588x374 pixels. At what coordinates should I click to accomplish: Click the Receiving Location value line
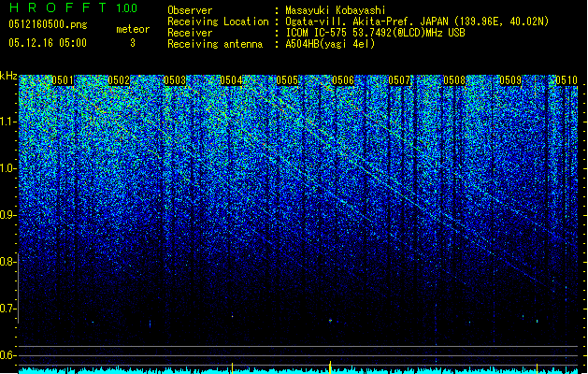(x=417, y=22)
